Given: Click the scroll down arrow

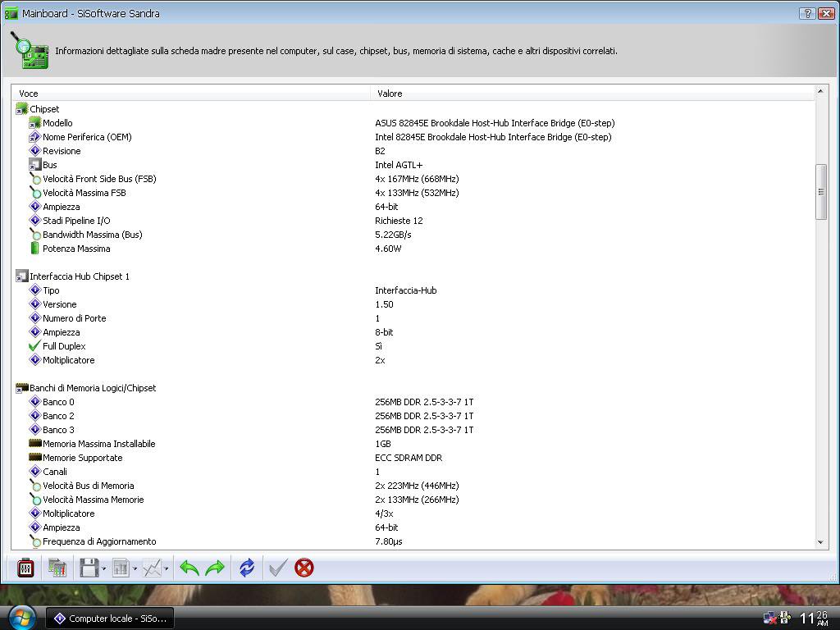Looking at the screenshot, I should pos(821,542).
